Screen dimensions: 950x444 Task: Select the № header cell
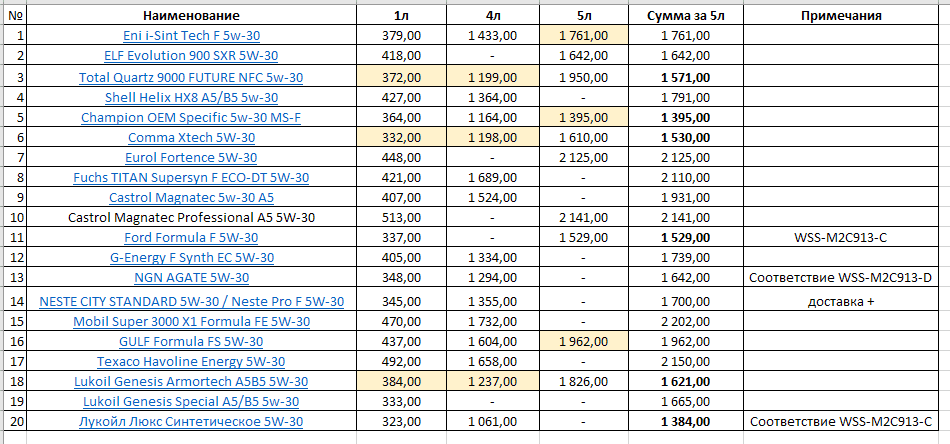pyautogui.click(x=13, y=16)
